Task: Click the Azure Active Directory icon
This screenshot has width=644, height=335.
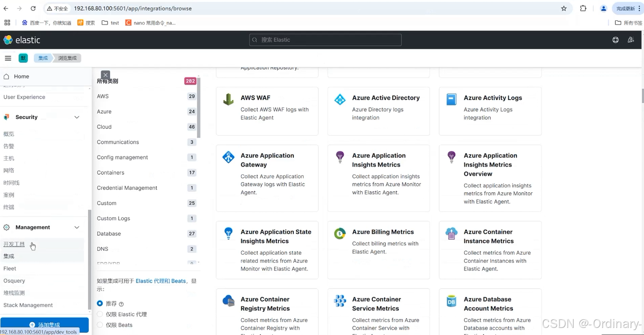Action: point(340,99)
